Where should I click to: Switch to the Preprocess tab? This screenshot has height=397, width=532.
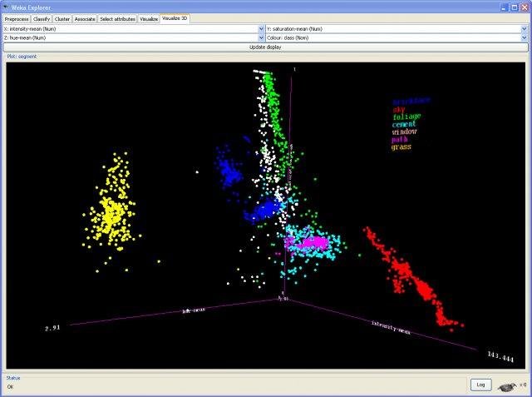click(x=17, y=19)
